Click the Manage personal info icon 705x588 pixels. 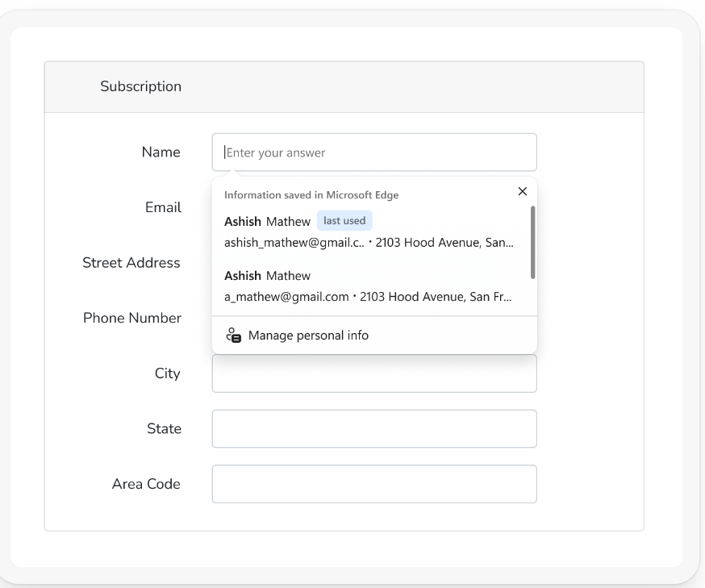tap(233, 336)
